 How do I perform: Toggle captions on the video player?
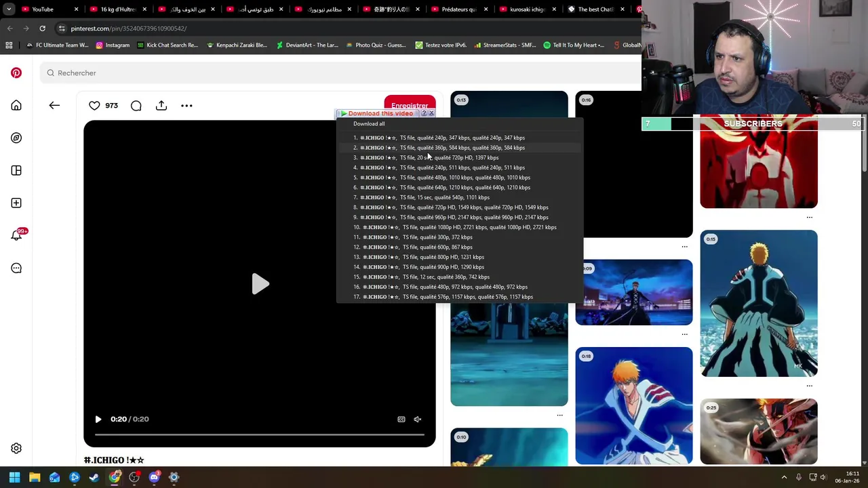tap(401, 420)
